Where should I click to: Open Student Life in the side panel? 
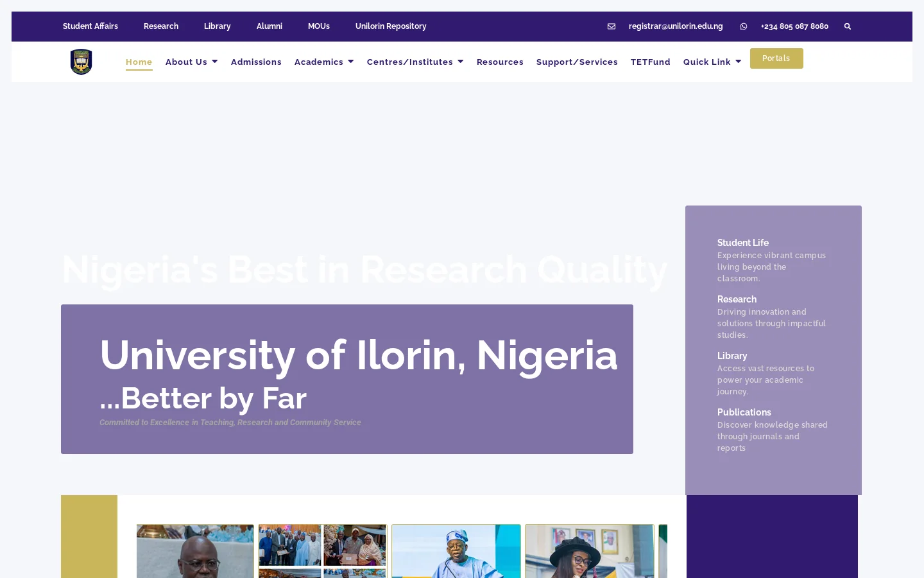coord(743,243)
